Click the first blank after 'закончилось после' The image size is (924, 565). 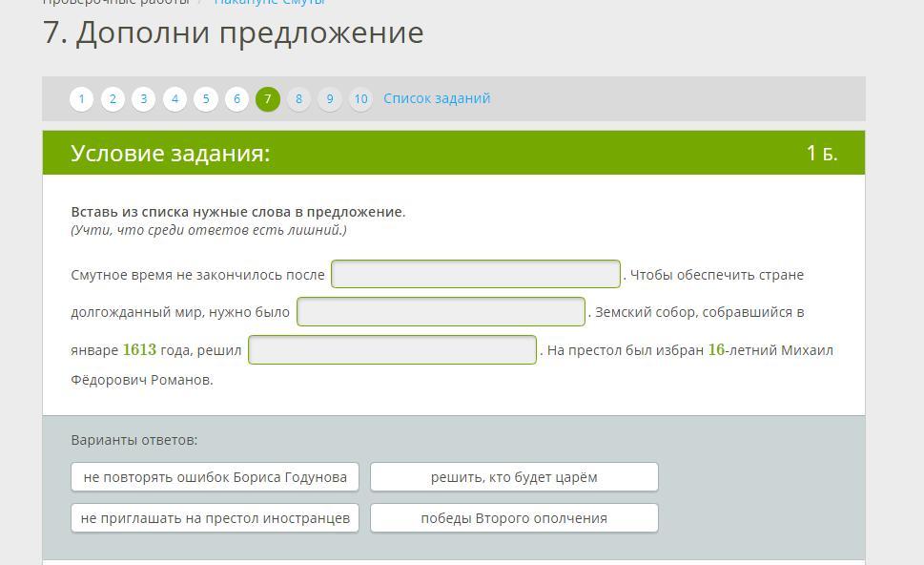coord(476,275)
